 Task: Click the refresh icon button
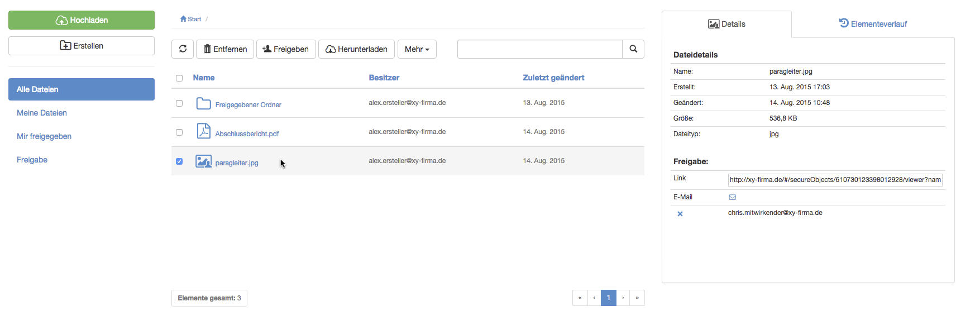tap(183, 49)
